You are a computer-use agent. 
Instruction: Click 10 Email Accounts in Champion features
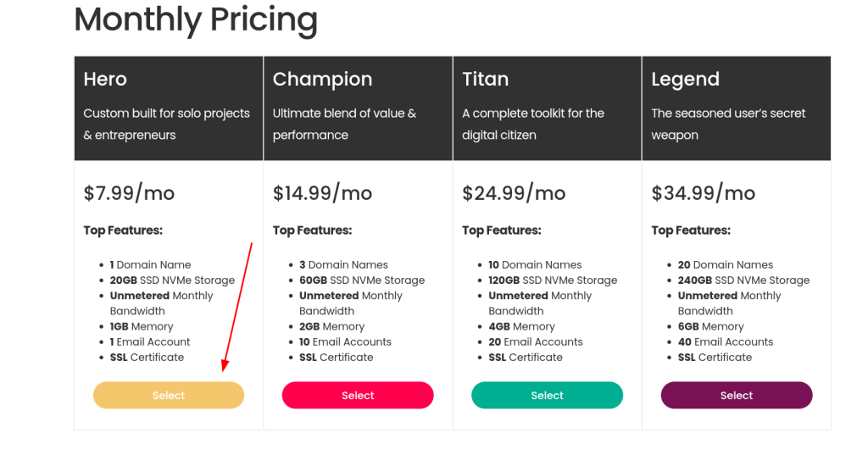(x=346, y=342)
